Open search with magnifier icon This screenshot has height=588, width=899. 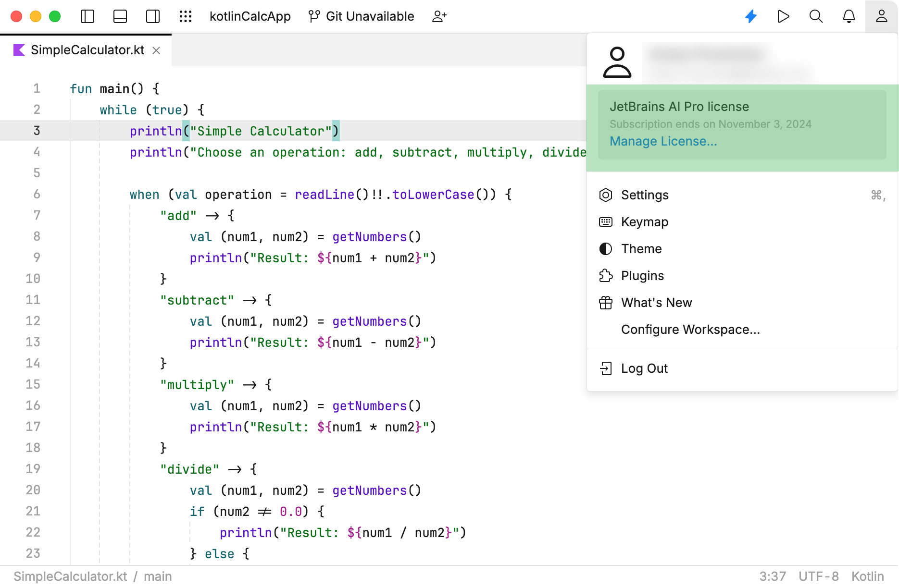[x=816, y=16]
